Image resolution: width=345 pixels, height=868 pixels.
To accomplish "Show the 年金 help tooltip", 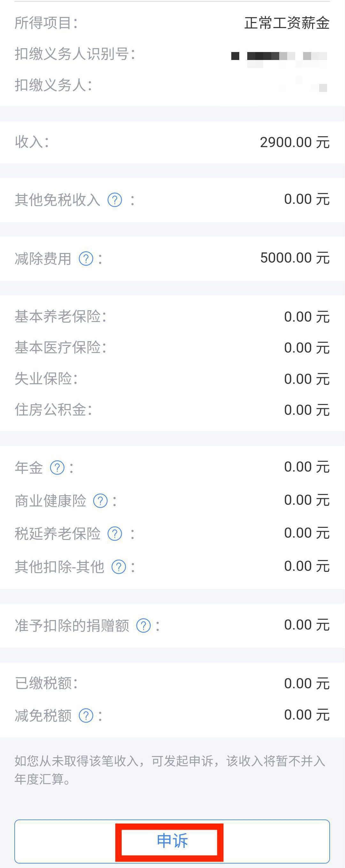I will click(57, 468).
